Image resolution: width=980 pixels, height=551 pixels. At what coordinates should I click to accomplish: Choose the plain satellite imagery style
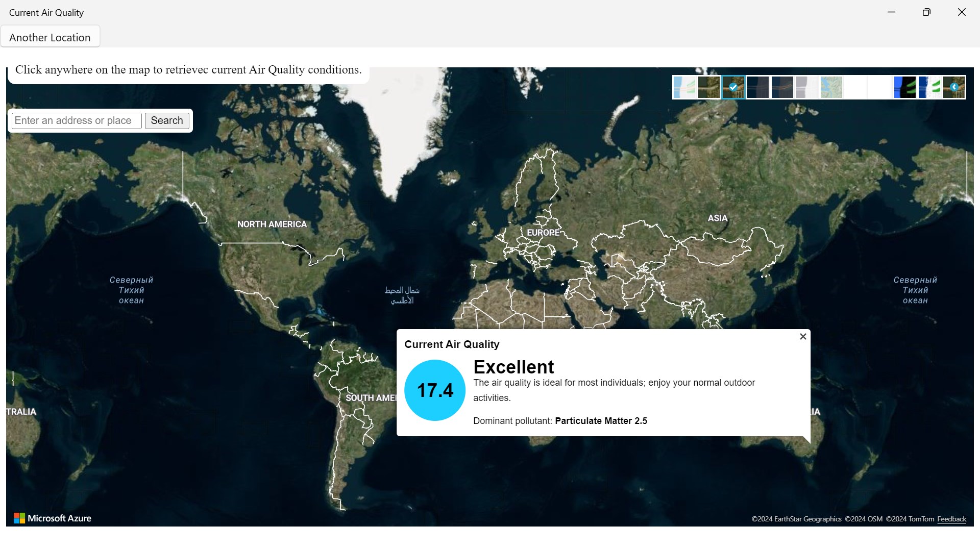pyautogui.click(x=708, y=87)
